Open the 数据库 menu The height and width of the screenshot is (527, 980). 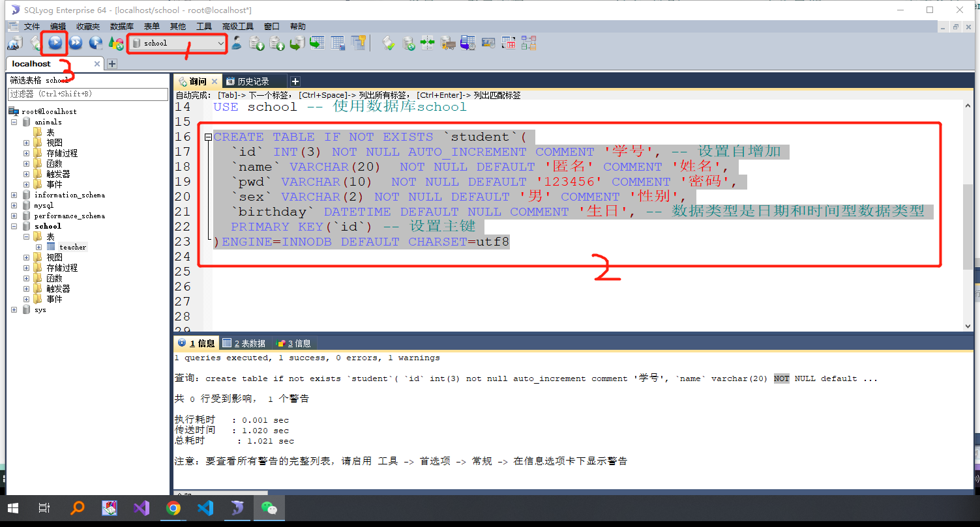click(x=122, y=27)
